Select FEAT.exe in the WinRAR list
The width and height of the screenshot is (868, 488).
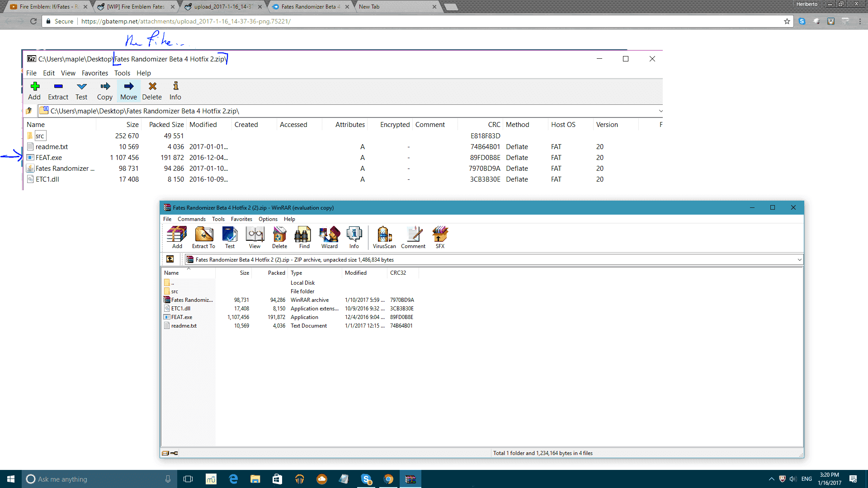coord(182,317)
